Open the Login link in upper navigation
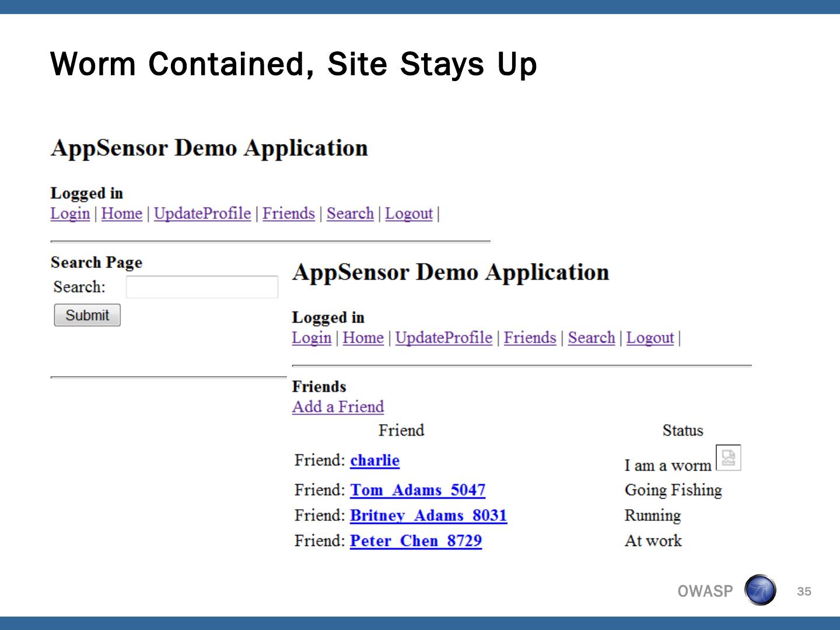 tap(70, 213)
